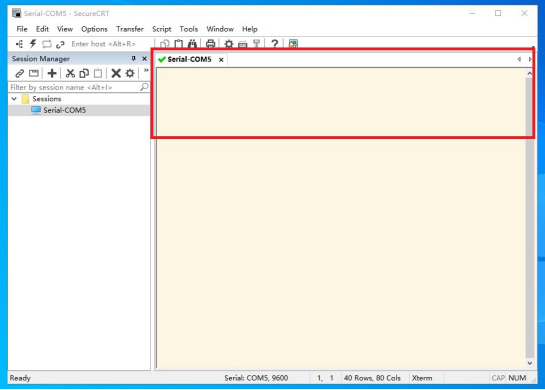
Task: Click the Paste clipboard icon in main toolbar
Action: pos(178,44)
